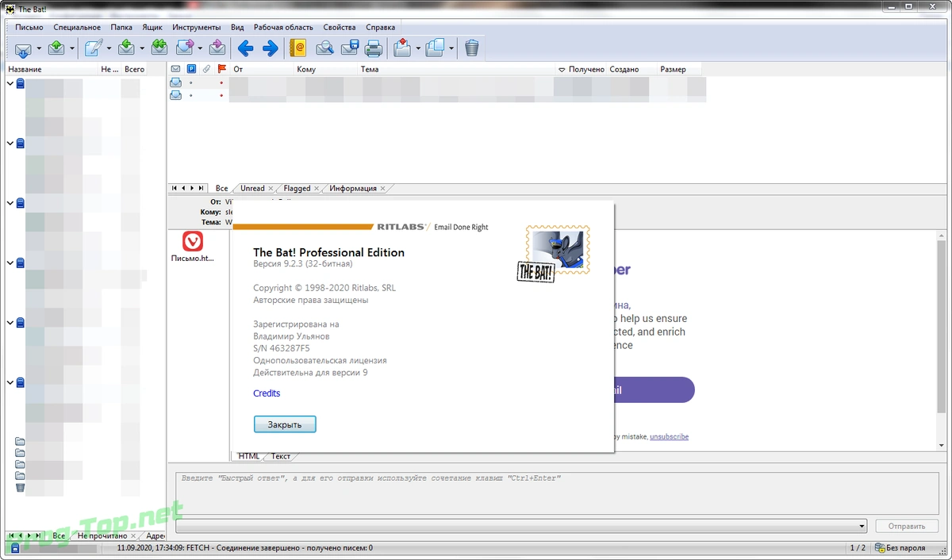Screen dimensions: 952x560
Task: Go forward with the blue right arrow
Action: click(271, 48)
